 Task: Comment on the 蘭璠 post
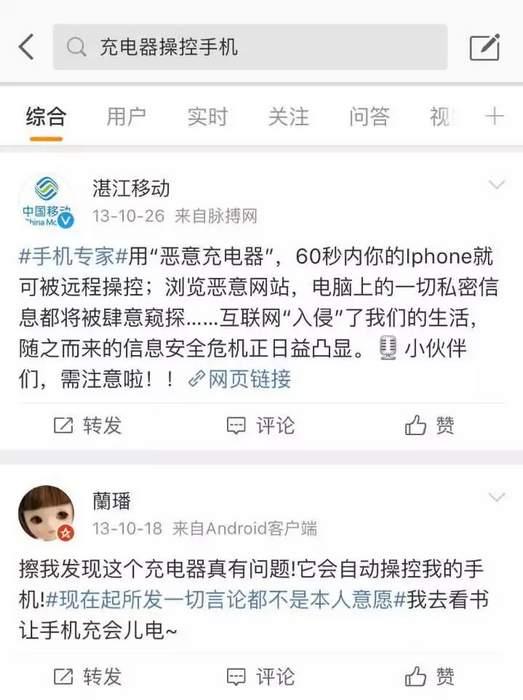pyautogui.click(x=261, y=677)
